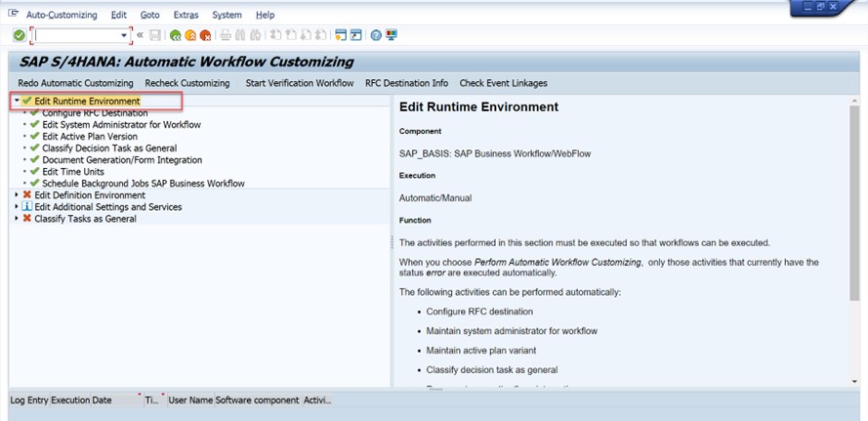Open the Extras menu
The image size is (868, 421).
tap(186, 15)
